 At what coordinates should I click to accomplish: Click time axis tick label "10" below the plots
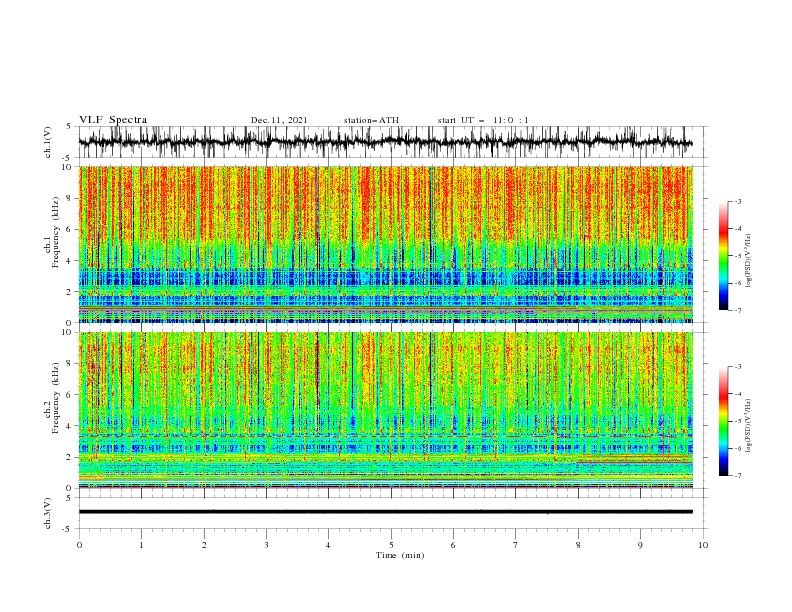coord(703,545)
